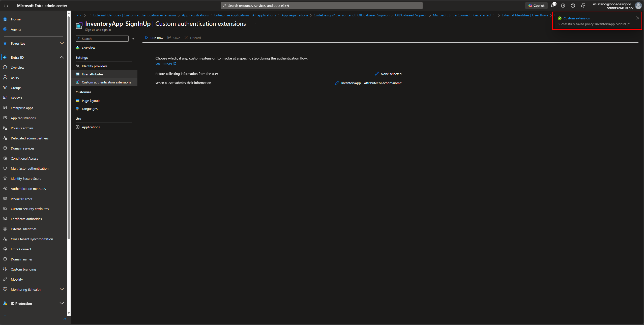This screenshot has height=325, width=644.
Task: Focus the global search resources field
Action: [321, 6]
